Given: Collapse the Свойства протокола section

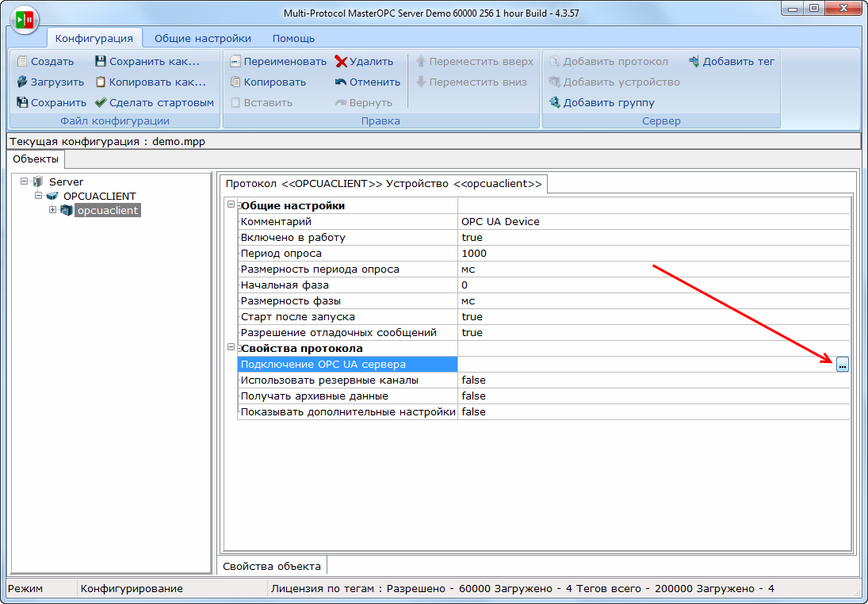Looking at the screenshot, I should [231, 348].
